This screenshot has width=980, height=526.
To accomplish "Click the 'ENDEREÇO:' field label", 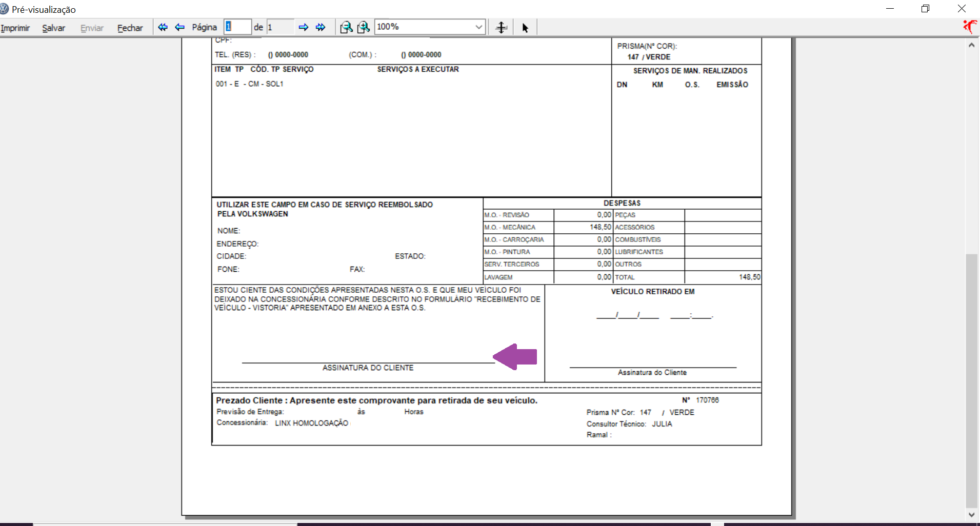I will (237, 244).
